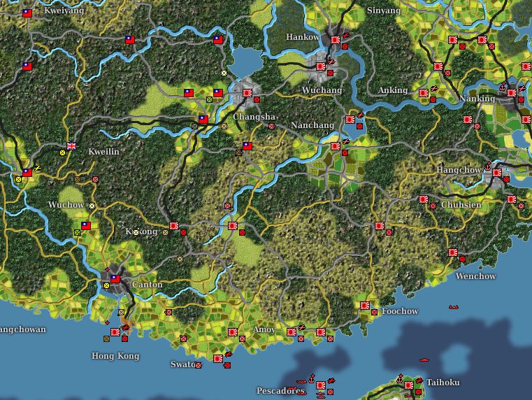Click the aircraft icon beside Taihoku label
Viewport: 532px width, 400px height.
[x=419, y=380]
